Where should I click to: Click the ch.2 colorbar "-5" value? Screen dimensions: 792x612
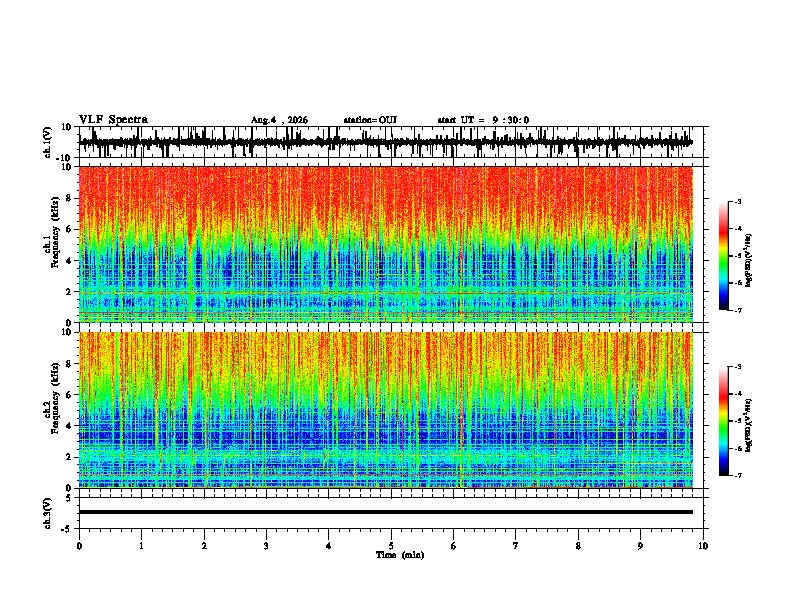click(737, 421)
